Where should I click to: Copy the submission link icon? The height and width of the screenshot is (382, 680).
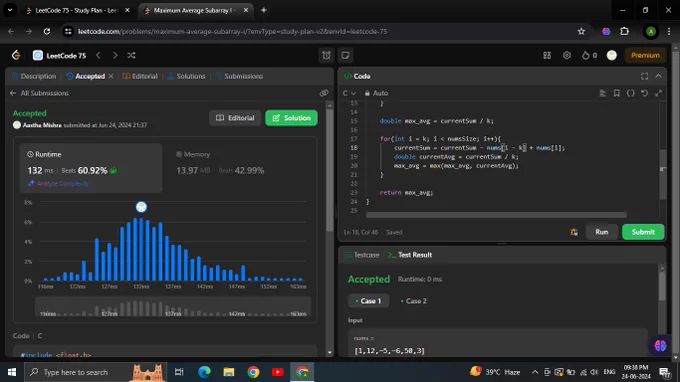(324, 93)
